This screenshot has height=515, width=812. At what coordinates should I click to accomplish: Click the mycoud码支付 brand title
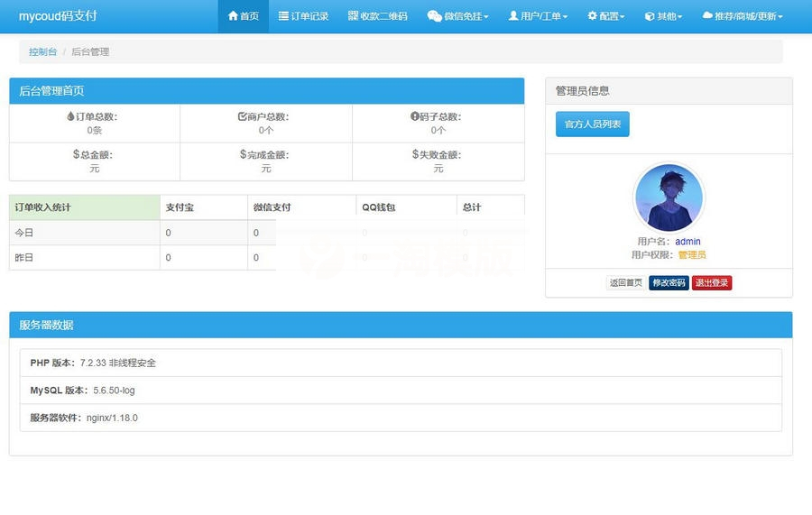point(58,16)
